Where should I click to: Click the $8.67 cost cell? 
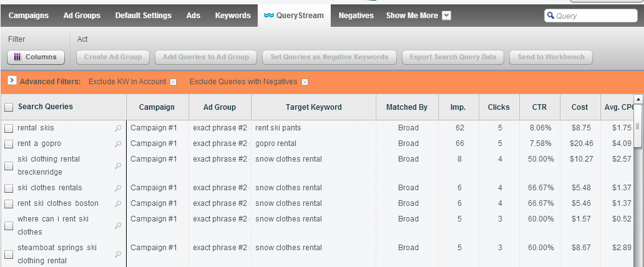(x=581, y=248)
